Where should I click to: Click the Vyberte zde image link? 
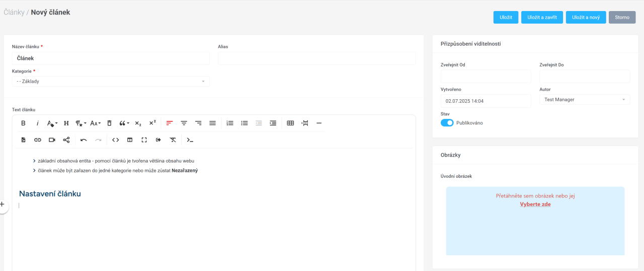click(535, 204)
